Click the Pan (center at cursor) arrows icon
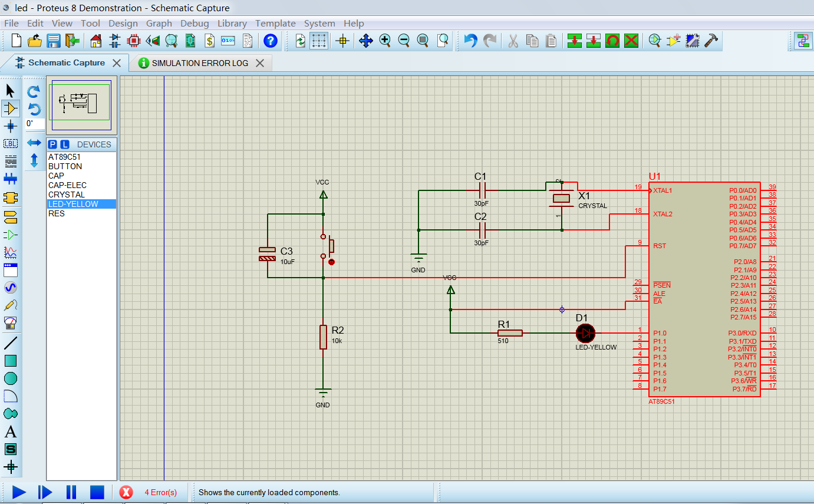Image resolution: width=814 pixels, height=504 pixels. coord(366,41)
